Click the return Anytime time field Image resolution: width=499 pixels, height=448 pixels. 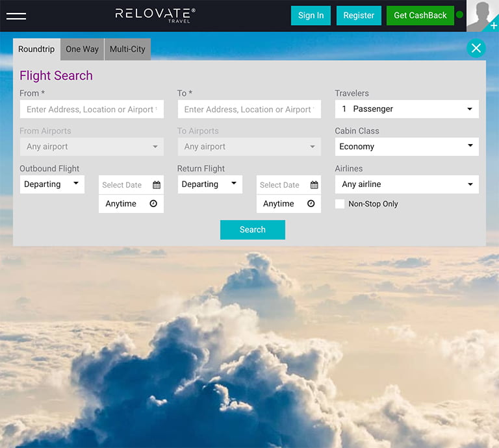(x=288, y=204)
